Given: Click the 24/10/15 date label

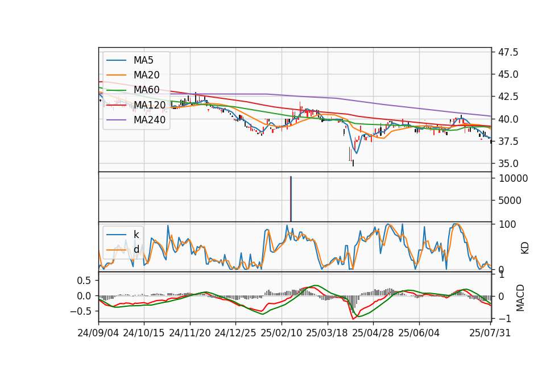Looking at the screenshot, I should tap(143, 333).
